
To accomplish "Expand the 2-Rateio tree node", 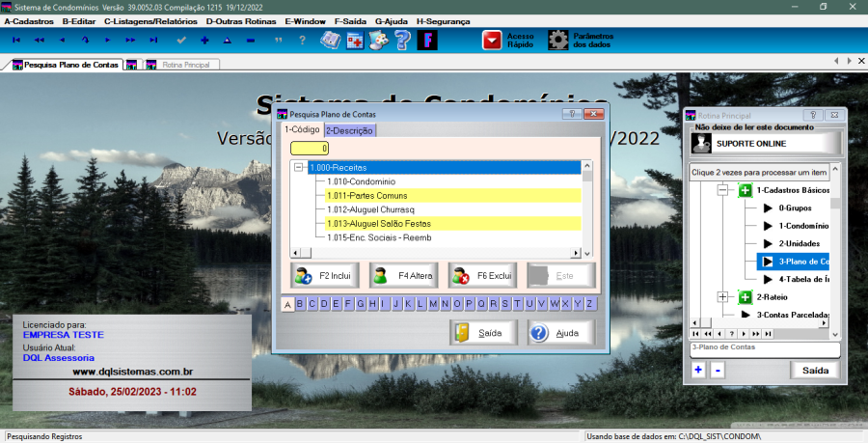I will point(722,296).
